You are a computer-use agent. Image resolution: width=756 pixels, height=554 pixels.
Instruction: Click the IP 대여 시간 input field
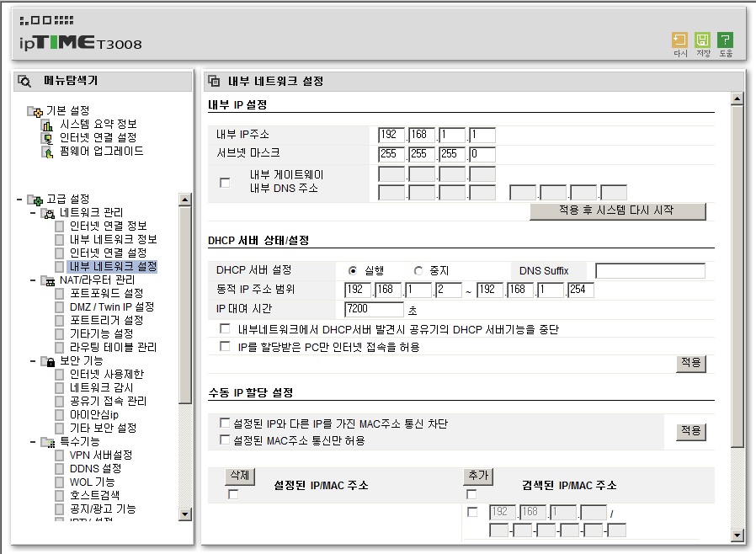pyautogui.click(x=374, y=309)
